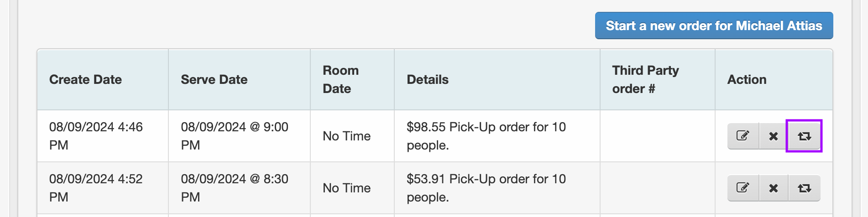Viewport: 868px width, 217px height.
Task: Select the 08/09/2024 4:46 PM create date cell
Action: click(x=96, y=136)
